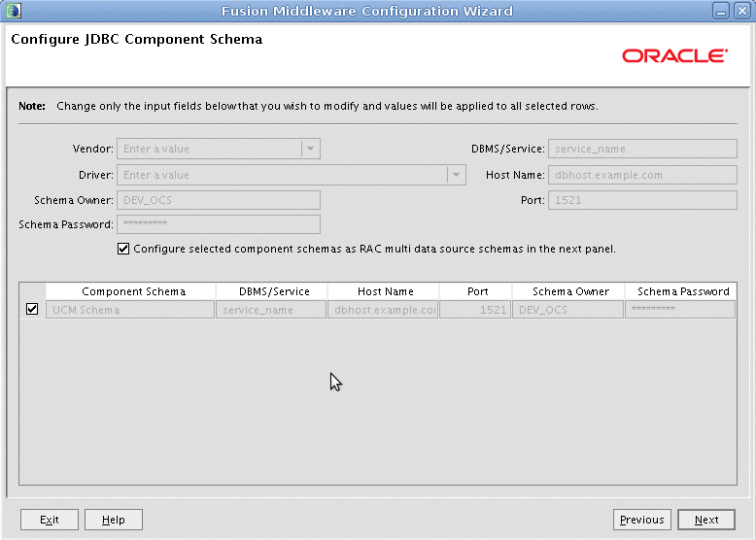Select the UCM Schema table cell

coord(130,310)
